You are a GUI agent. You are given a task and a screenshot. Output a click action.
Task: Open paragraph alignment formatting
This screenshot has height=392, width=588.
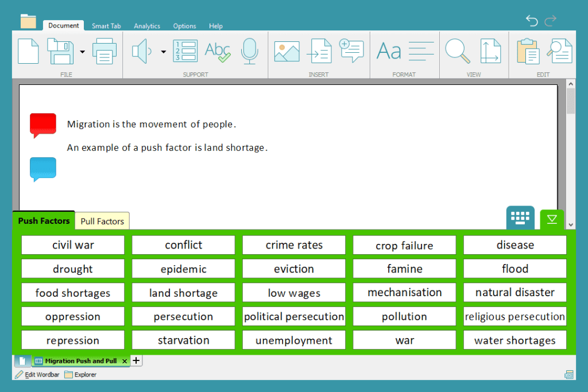point(421,51)
